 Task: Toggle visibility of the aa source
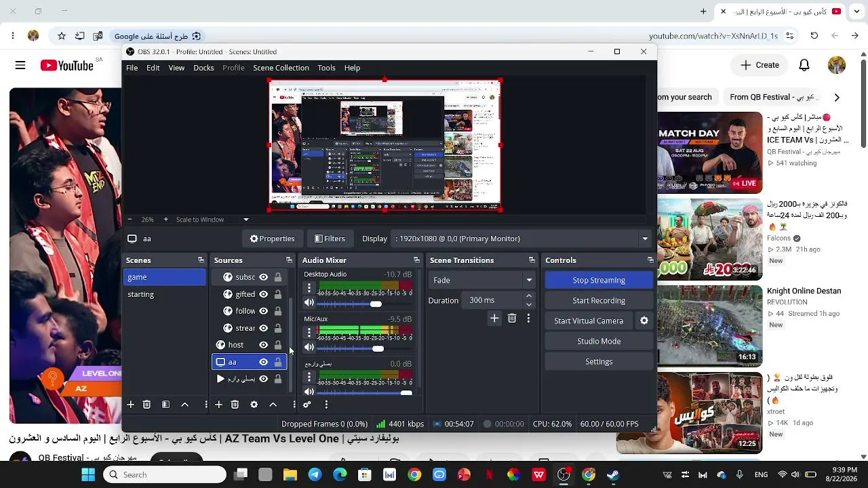point(263,362)
